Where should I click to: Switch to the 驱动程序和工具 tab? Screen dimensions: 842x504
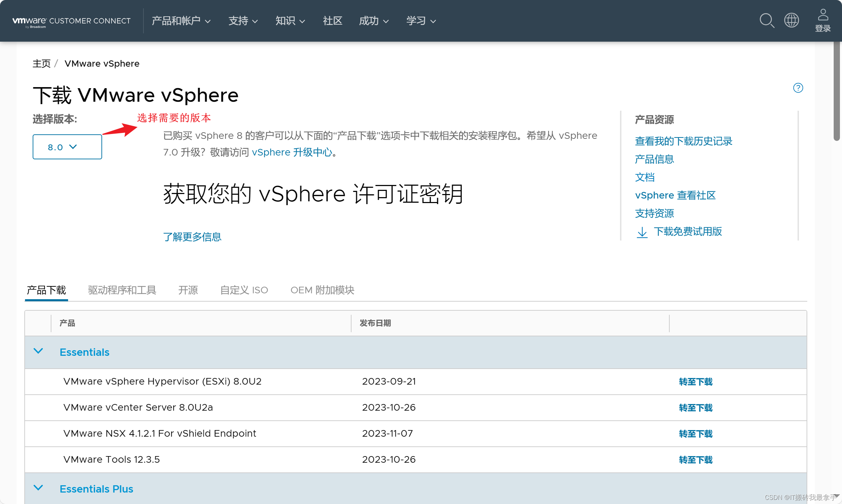coord(122,290)
